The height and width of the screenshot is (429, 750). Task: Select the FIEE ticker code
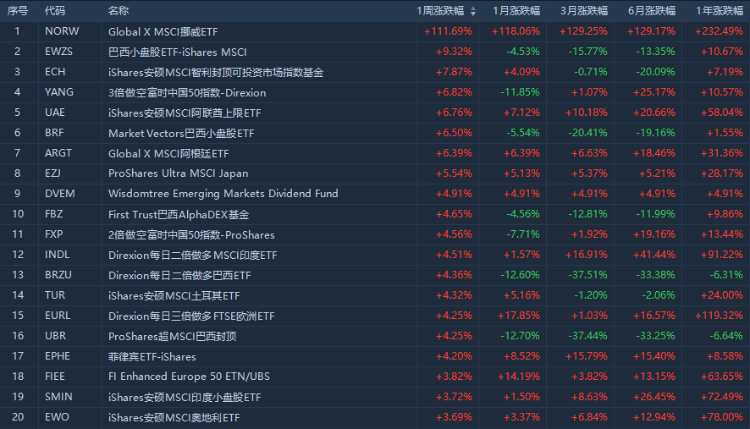click(55, 376)
